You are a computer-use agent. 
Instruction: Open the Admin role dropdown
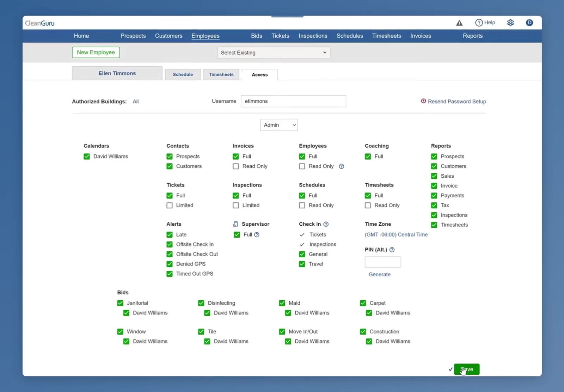tap(279, 125)
